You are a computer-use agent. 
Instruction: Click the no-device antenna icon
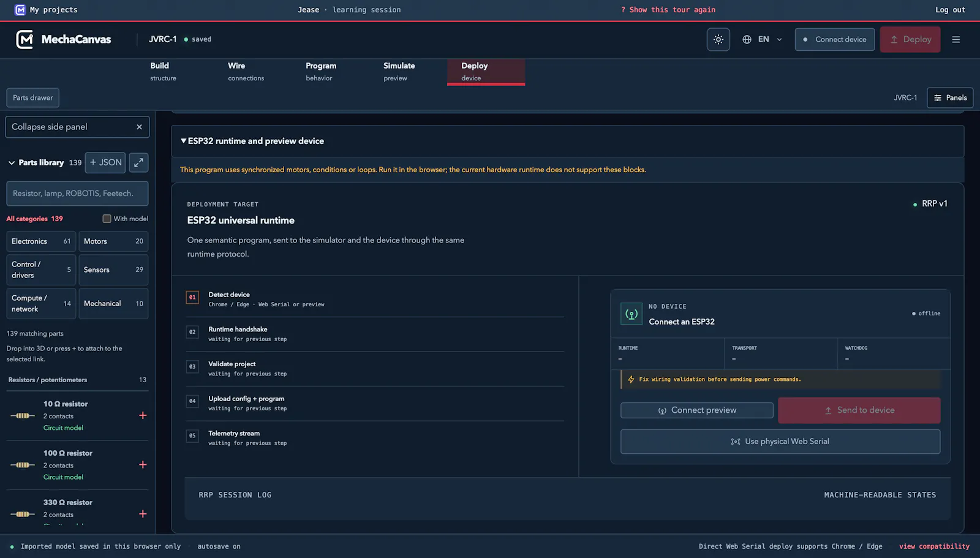pyautogui.click(x=631, y=314)
